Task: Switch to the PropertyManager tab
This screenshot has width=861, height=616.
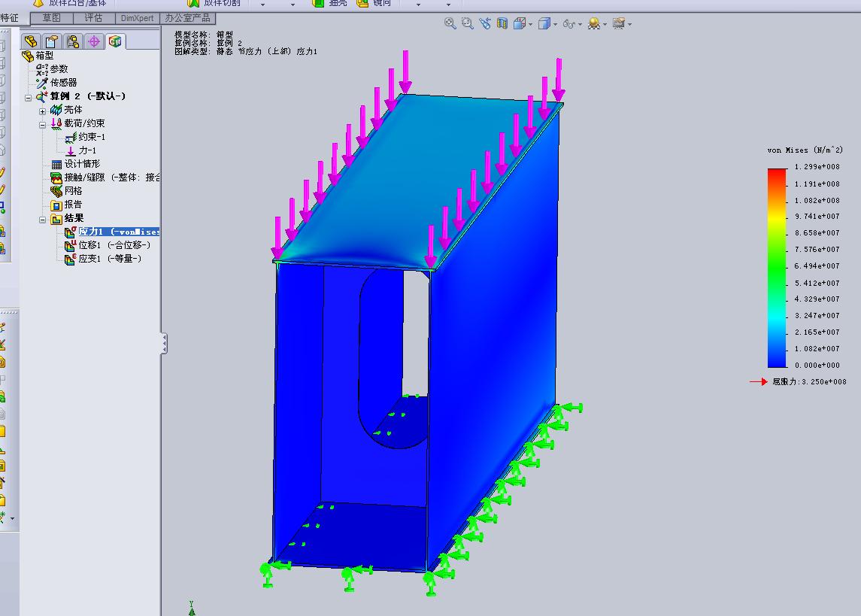Action: point(52,41)
